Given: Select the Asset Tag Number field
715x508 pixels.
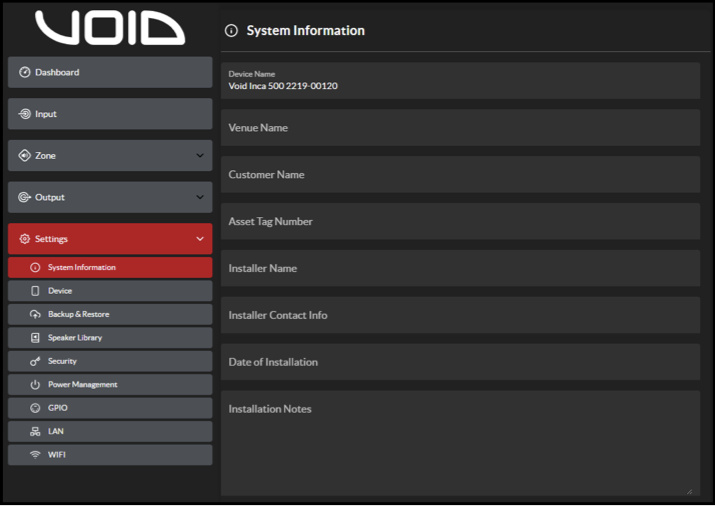Looking at the screenshot, I should 460,222.
